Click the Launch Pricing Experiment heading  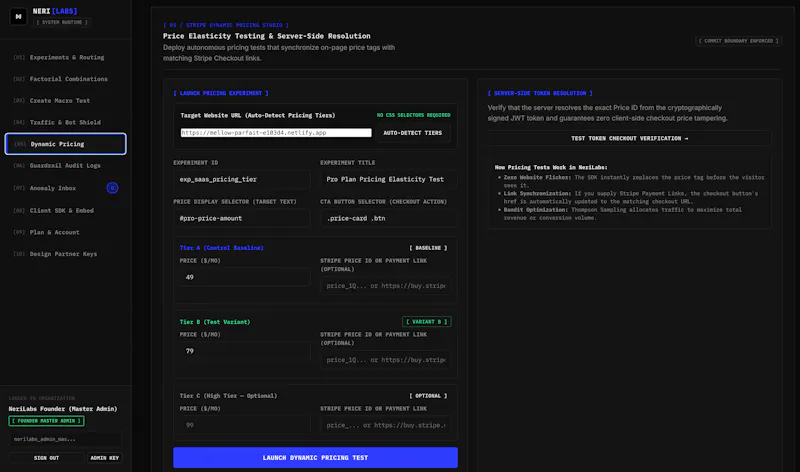click(x=221, y=93)
